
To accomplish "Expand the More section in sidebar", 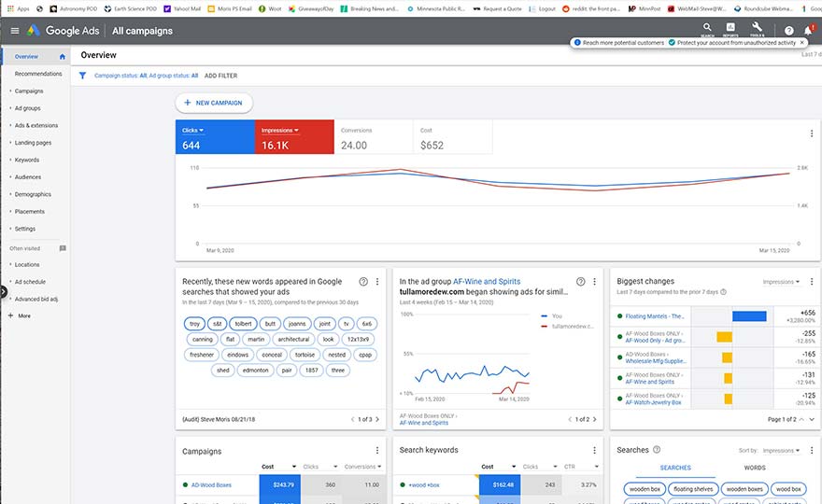I will coord(24,316).
